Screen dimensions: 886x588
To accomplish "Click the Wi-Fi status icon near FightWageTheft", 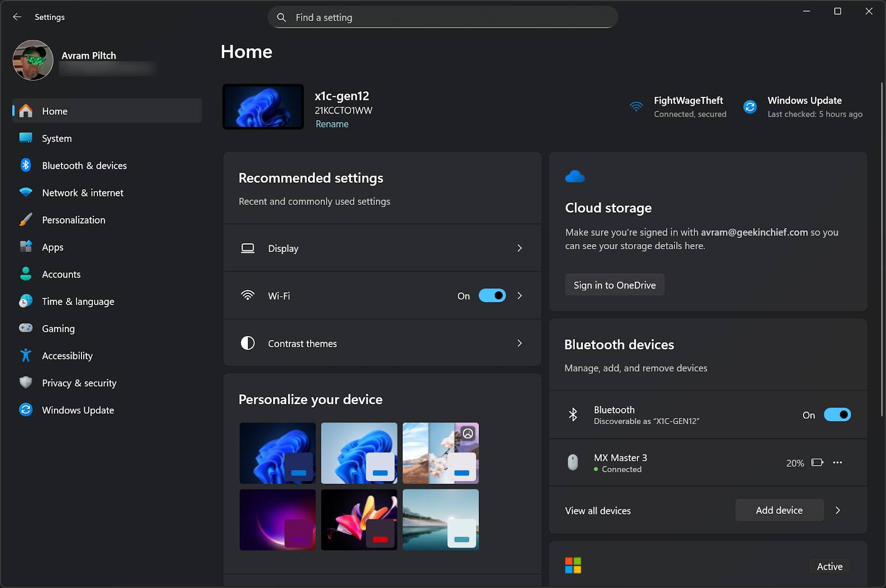I will coord(637,106).
